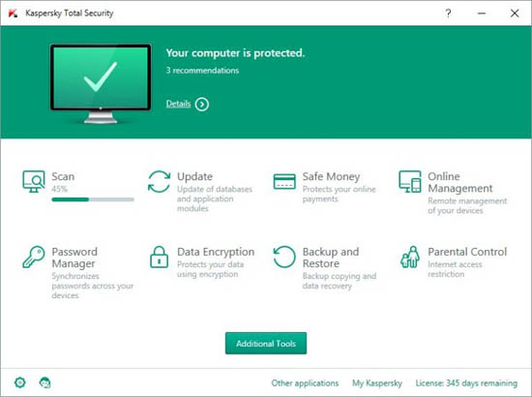Click the Update circular arrows icon
The height and width of the screenshot is (397, 532).
coord(159,181)
